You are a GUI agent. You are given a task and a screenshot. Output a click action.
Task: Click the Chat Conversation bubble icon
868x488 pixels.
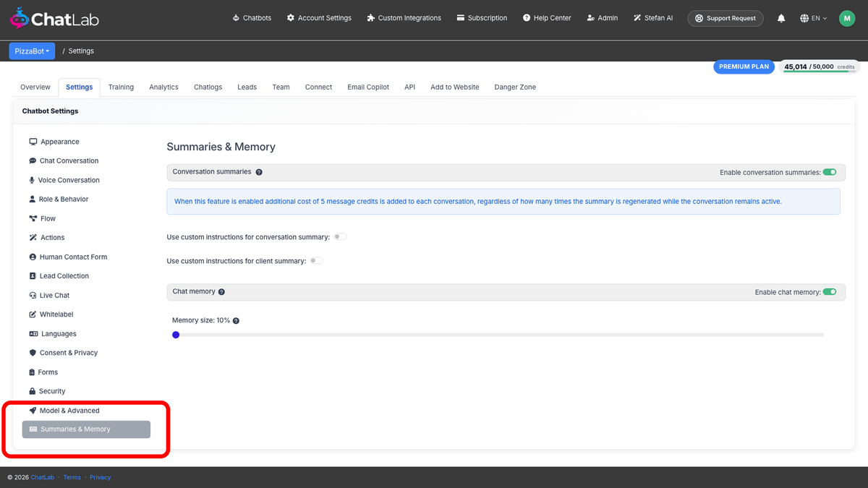[33, 161]
